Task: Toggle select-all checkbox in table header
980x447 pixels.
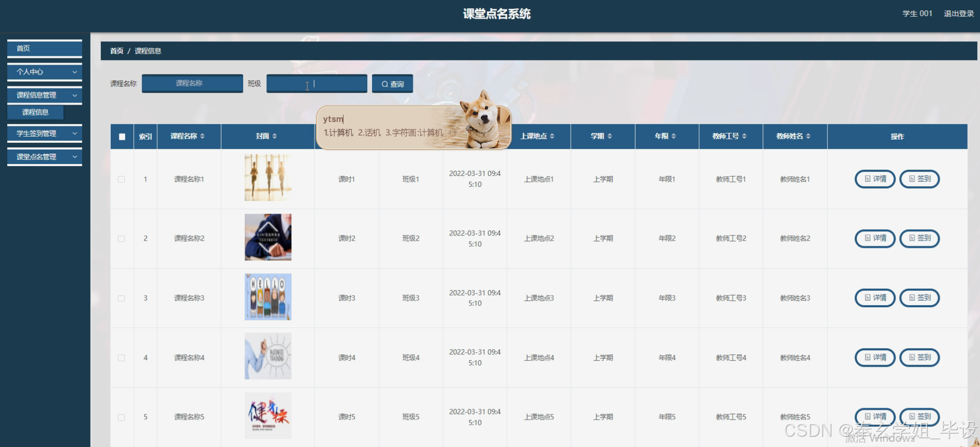Action: coord(122,137)
